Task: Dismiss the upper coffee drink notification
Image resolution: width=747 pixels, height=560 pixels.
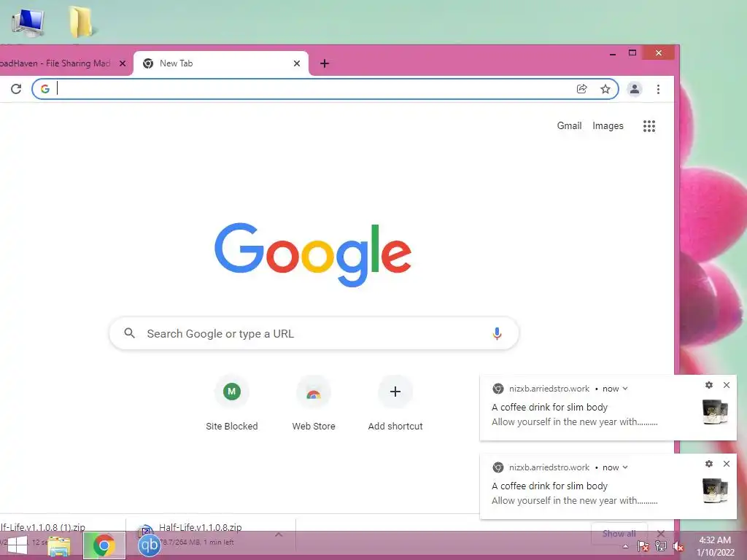Action: (x=727, y=385)
